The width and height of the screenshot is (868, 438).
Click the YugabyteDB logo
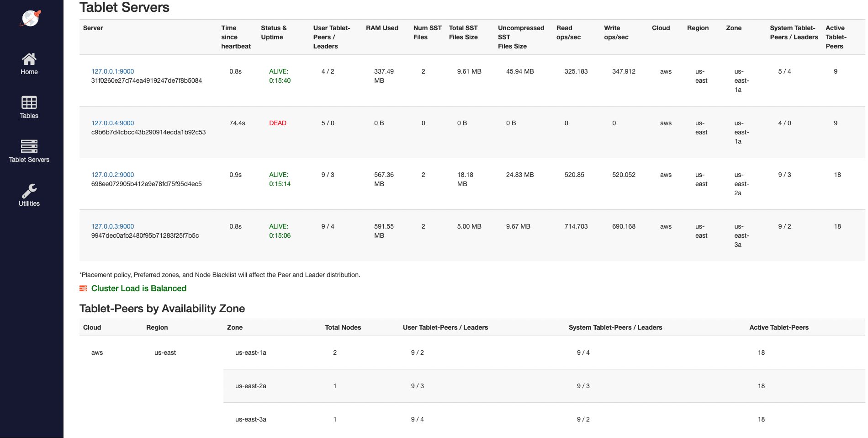pos(30,18)
